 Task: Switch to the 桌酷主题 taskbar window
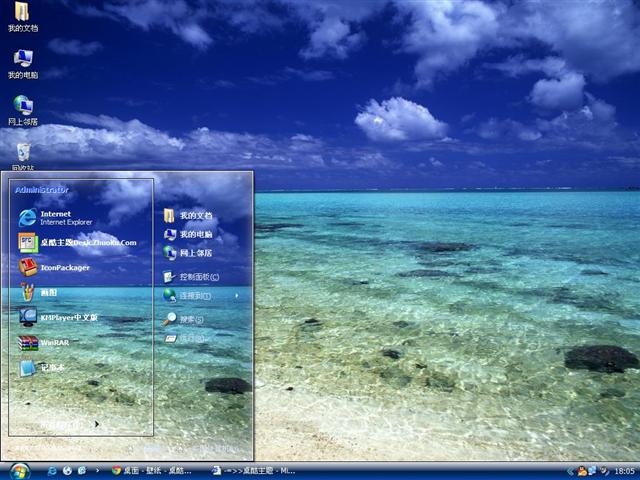pos(255,470)
